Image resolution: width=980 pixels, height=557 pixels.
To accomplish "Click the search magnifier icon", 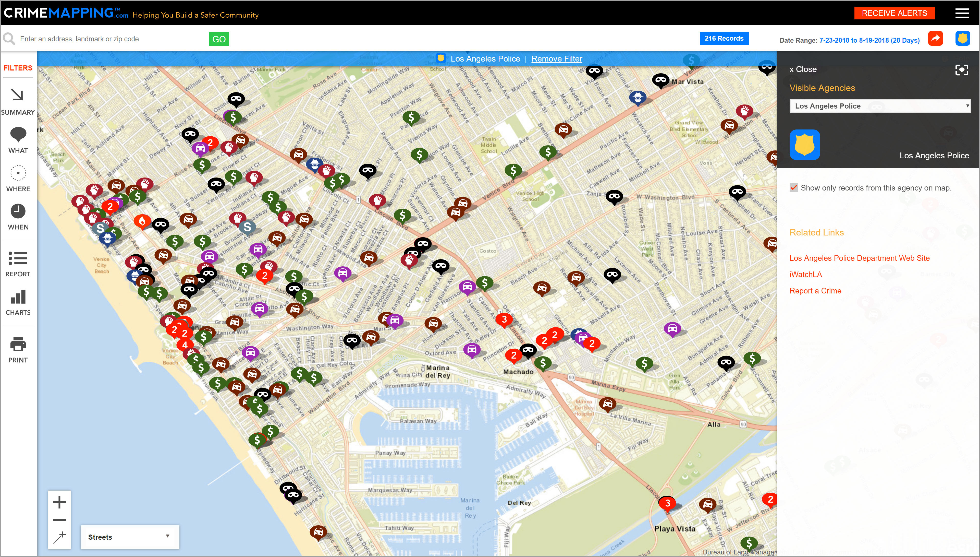I will 9,39.
